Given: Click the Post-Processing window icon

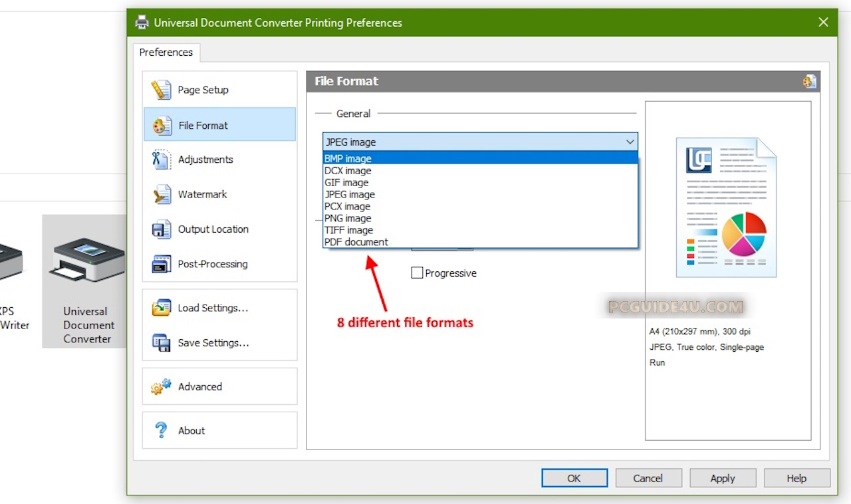Looking at the screenshot, I should [162, 264].
